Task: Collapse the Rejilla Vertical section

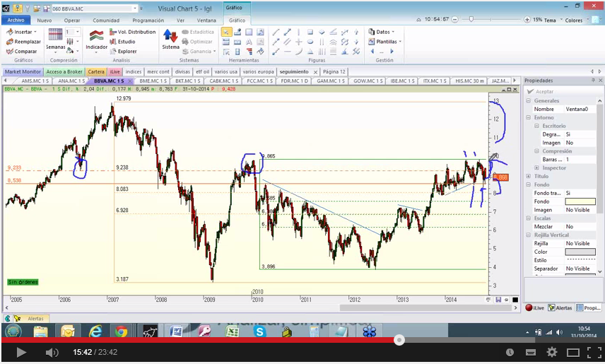Action: (x=528, y=235)
